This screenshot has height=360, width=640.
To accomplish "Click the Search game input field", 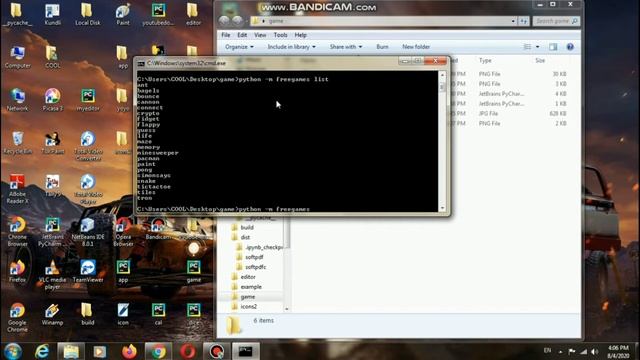I will (x=556, y=21).
